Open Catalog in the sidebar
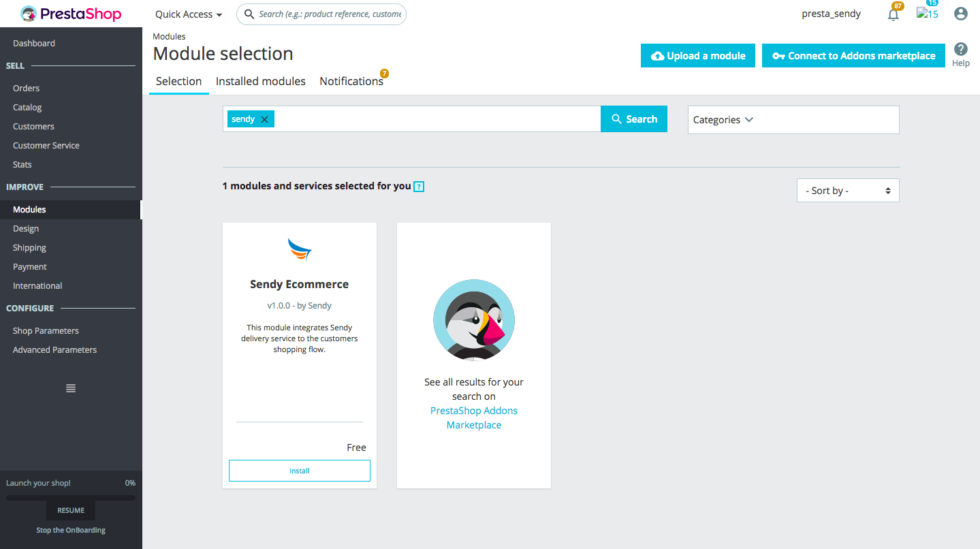Viewport: 980px width, 549px height. tap(27, 107)
